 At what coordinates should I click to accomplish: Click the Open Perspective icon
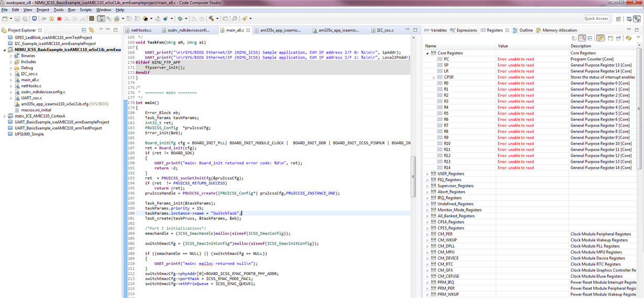pyautogui.click(x=618, y=19)
